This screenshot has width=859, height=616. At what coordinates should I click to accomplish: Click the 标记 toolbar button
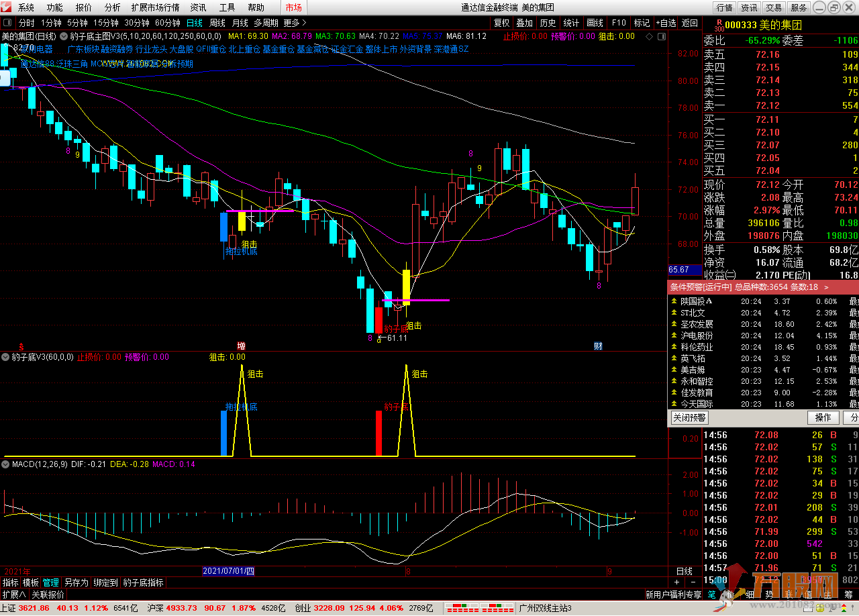tap(642, 23)
